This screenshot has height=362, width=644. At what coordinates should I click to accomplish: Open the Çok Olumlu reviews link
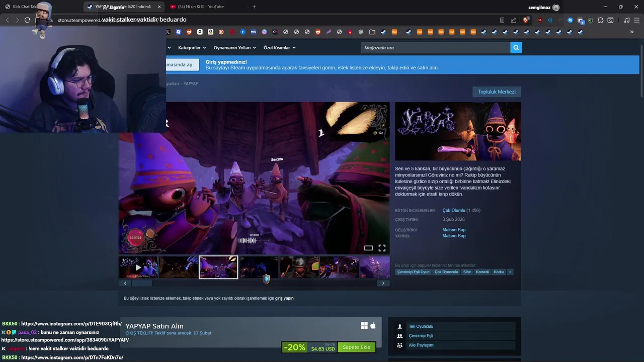point(454,210)
